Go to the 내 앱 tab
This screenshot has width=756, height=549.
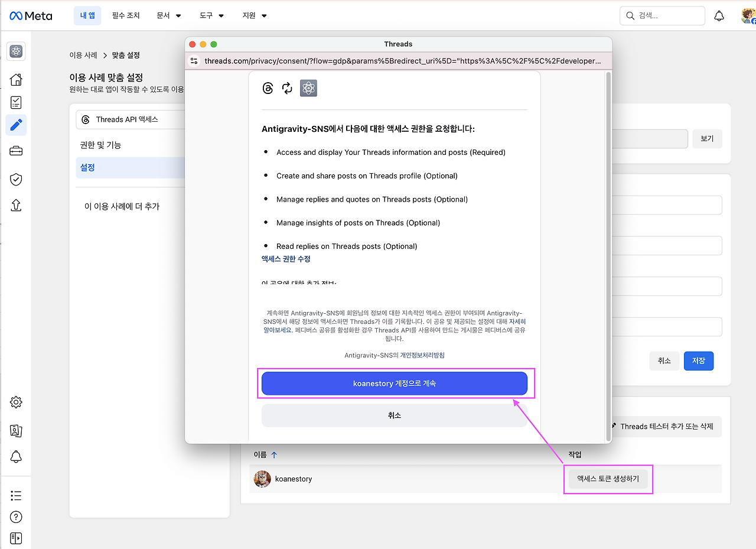pyautogui.click(x=87, y=16)
